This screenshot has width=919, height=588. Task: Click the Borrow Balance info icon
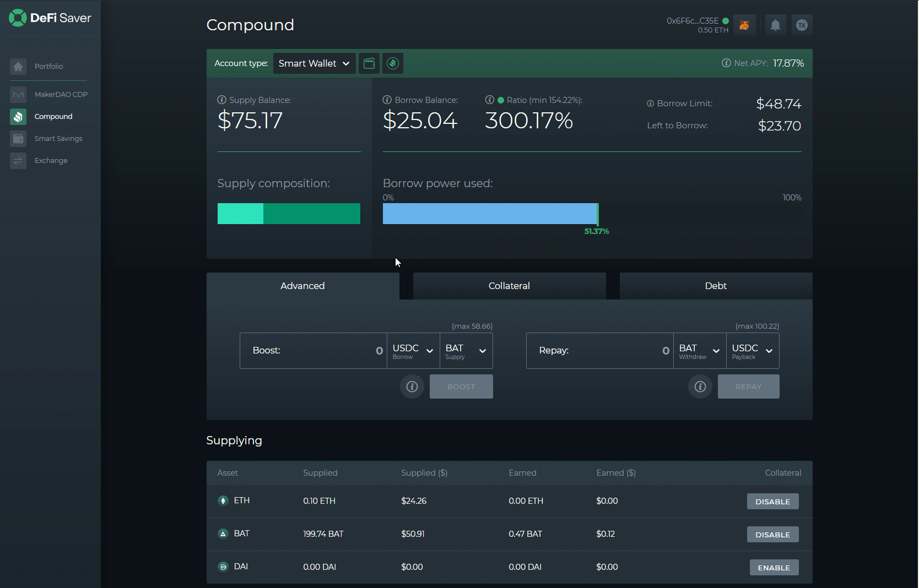click(x=387, y=100)
